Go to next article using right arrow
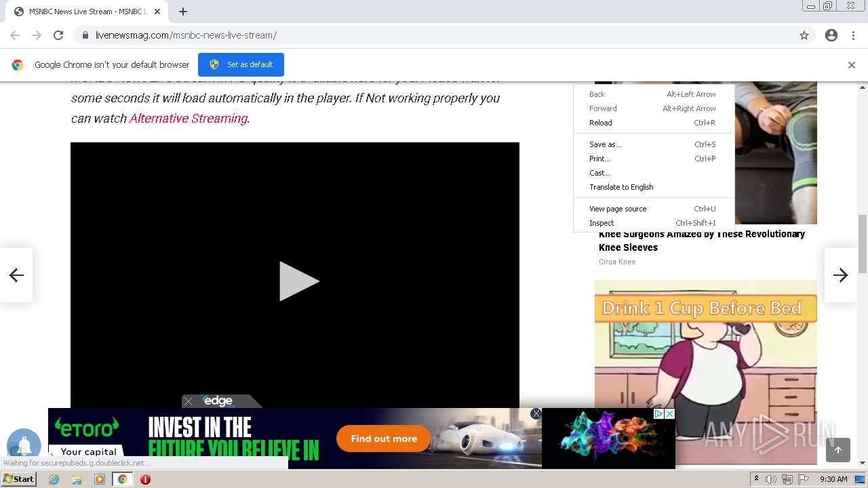 (x=841, y=274)
